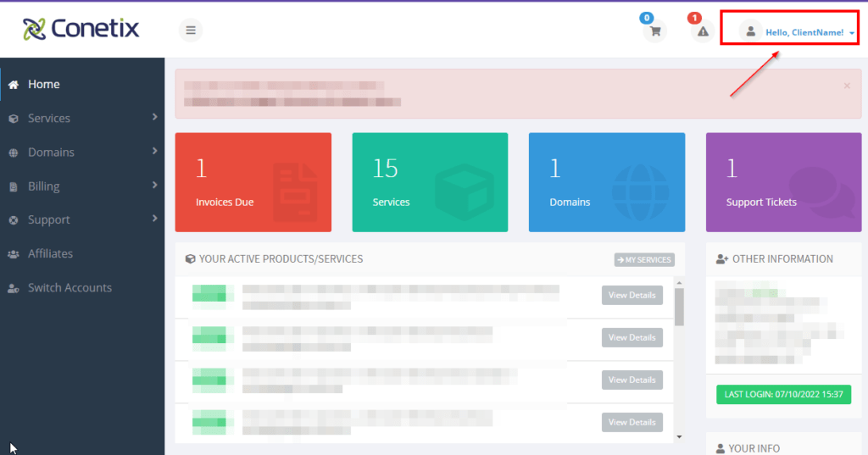The height and width of the screenshot is (455, 868).
Task: Dismiss the pink alert banner
Action: pos(847,86)
